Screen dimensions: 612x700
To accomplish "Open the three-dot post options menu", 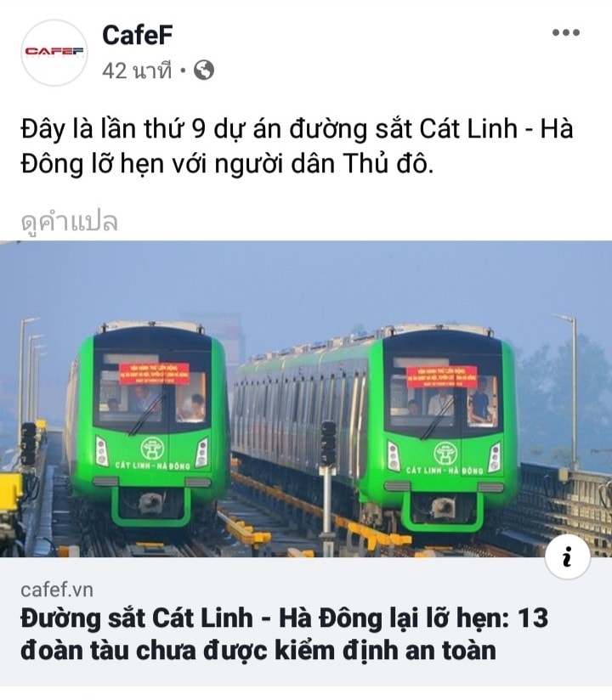I will pyautogui.click(x=565, y=32).
